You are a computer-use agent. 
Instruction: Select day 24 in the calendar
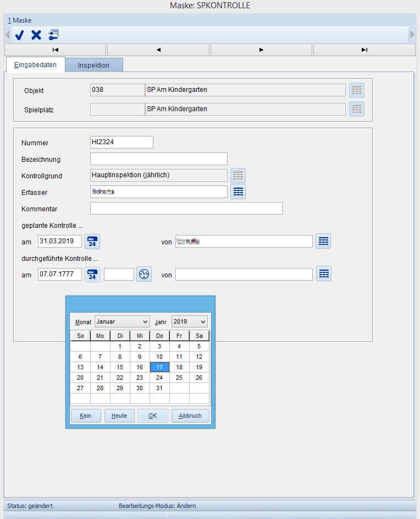[159, 378]
